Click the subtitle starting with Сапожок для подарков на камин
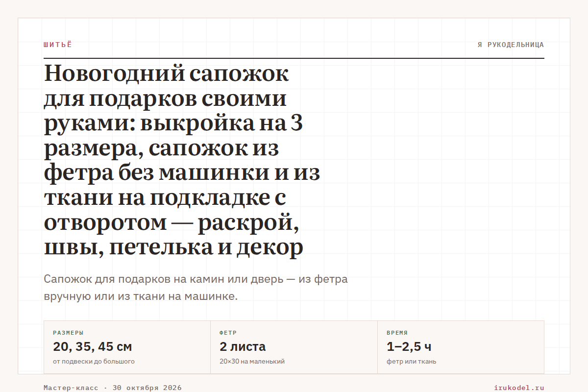 (196, 288)
